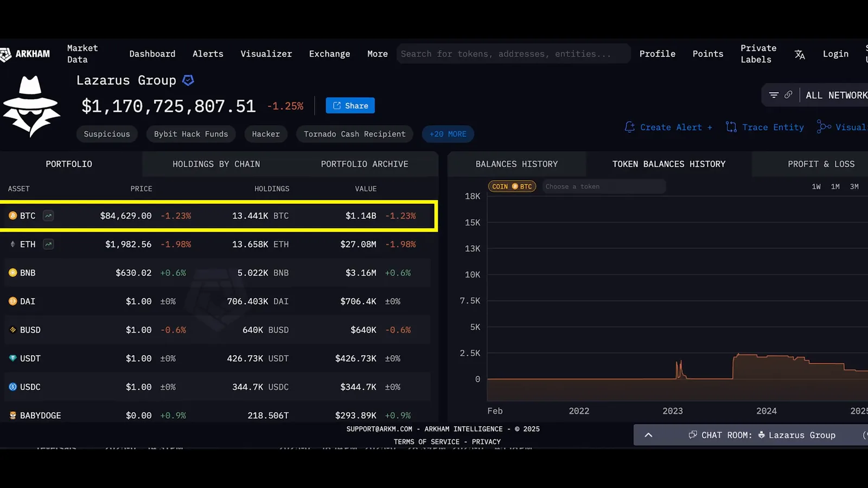Viewport: 868px width, 488px height.
Task: Open the Portfolio Archive tab
Action: (365, 164)
